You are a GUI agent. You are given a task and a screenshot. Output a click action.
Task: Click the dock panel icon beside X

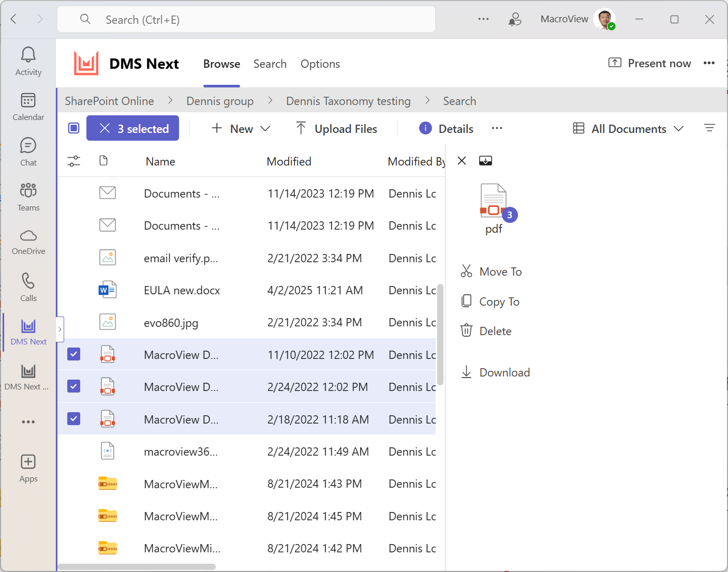[x=485, y=161]
